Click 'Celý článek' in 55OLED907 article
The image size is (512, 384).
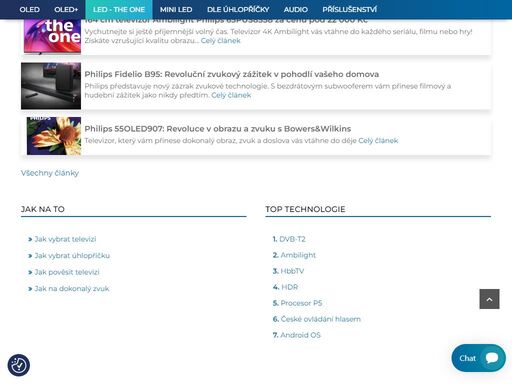coord(378,141)
